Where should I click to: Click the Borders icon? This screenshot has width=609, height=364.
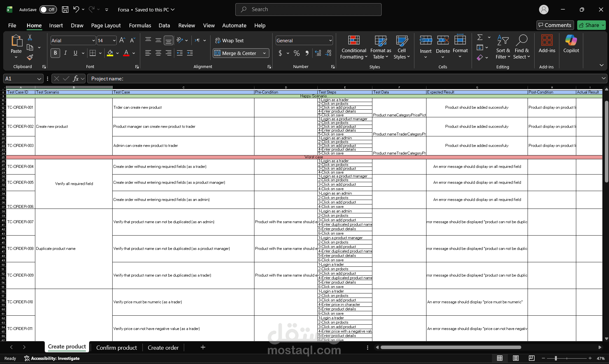point(93,53)
